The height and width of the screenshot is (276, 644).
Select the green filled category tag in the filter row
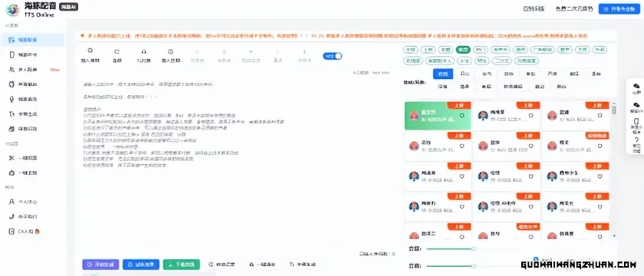[463, 50]
